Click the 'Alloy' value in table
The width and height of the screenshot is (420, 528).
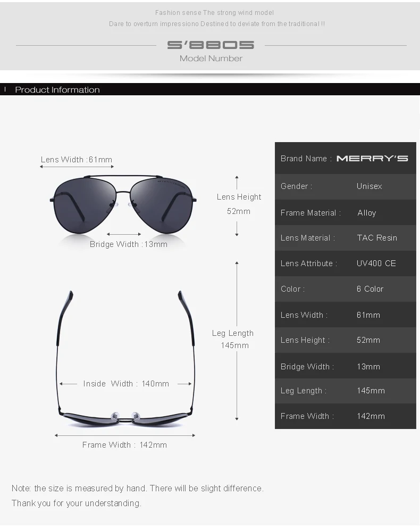pyautogui.click(x=367, y=213)
